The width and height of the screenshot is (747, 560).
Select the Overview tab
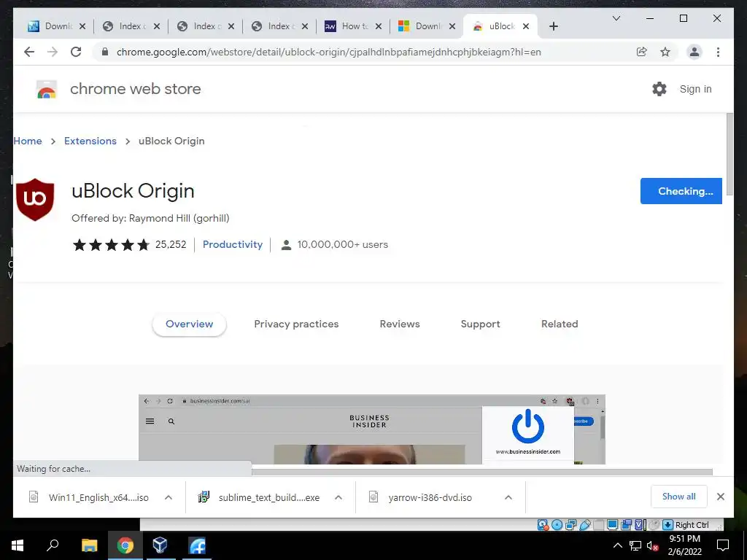click(189, 324)
